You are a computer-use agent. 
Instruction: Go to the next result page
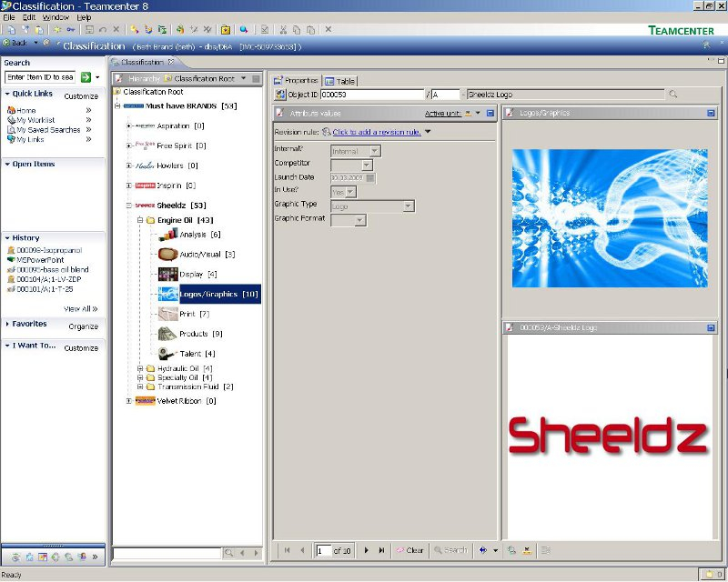(x=367, y=550)
